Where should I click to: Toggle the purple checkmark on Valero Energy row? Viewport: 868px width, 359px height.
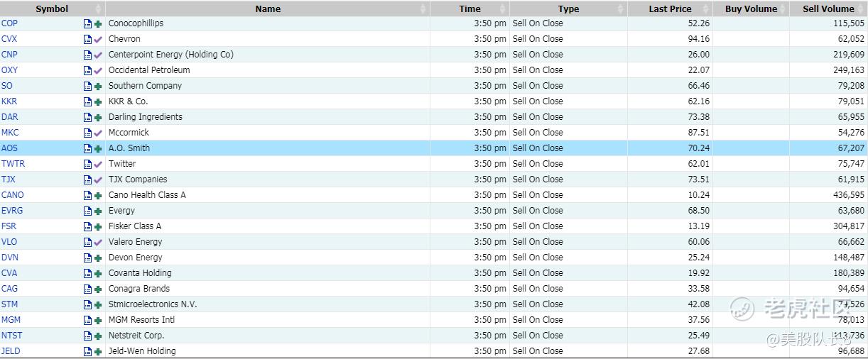[x=98, y=243]
